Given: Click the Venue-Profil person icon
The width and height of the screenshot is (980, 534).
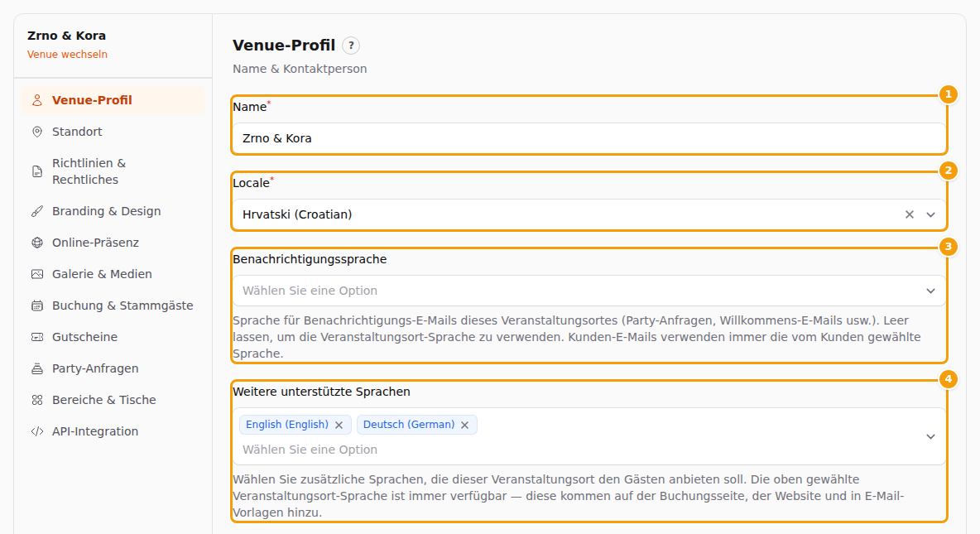Looking at the screenshot, I should click(37, 100).
